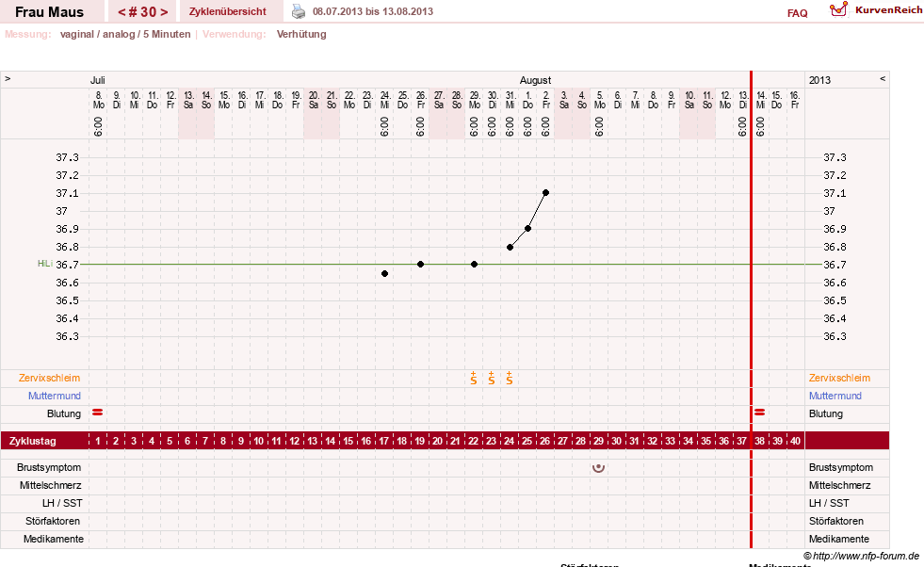The height and width of the screenshot is (567, 924).
Task: Go to the previous cycle with the left arrow
Action: pos(121,12)
